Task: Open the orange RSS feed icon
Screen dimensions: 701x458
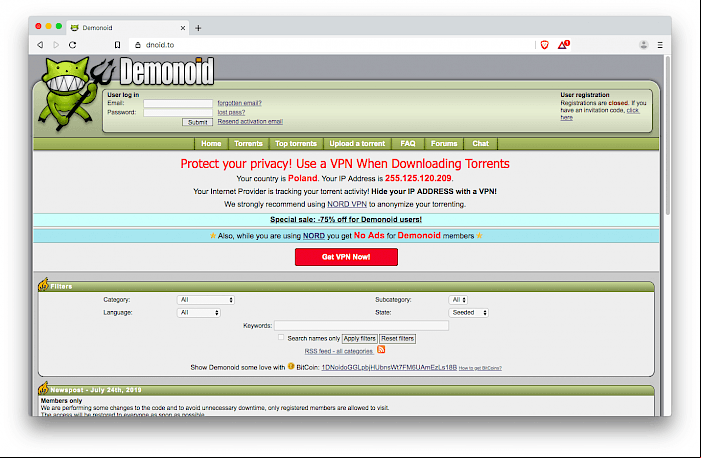Action: click(381, 349)
